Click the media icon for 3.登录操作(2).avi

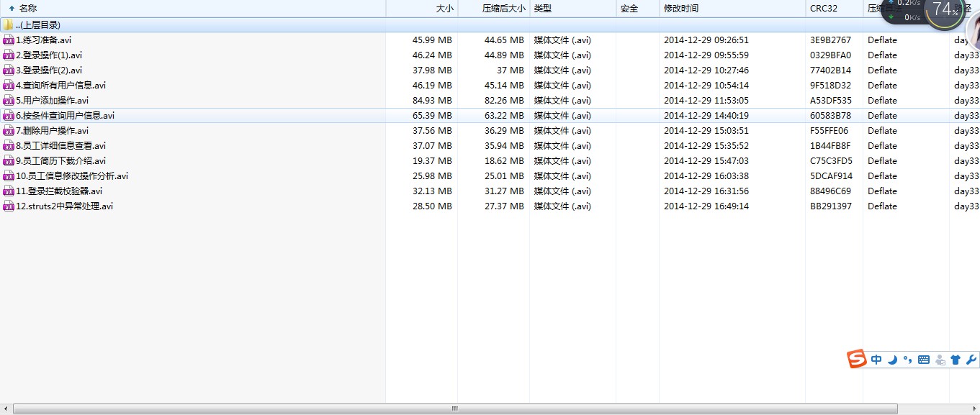(9, 70)
